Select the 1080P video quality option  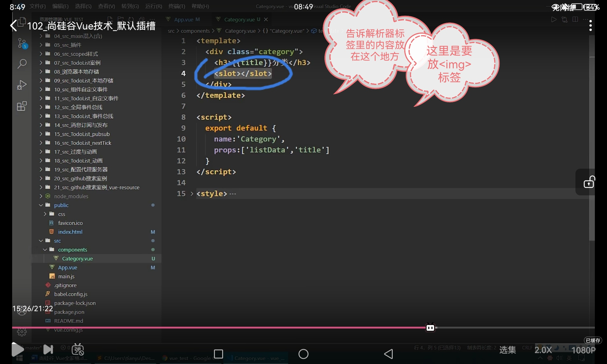pyautogui.click(x=583, y=350)
